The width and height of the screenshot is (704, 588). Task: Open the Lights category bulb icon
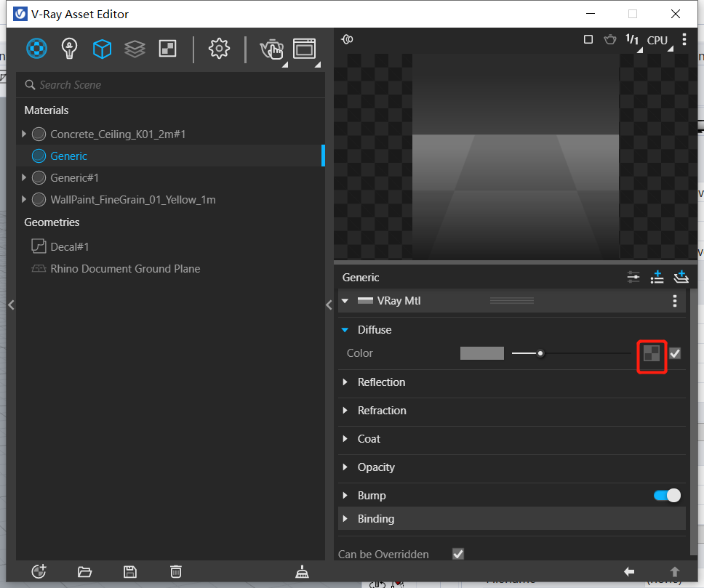(69, 49)
